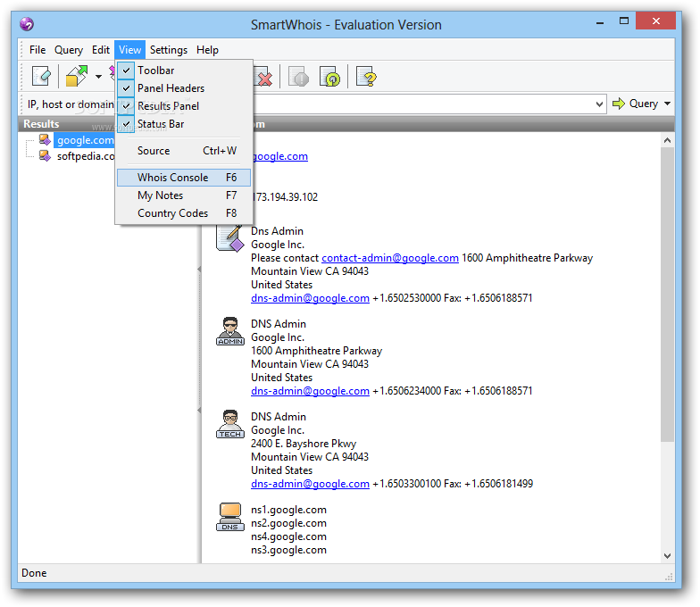This screenshot has height=607, width=700.
Task: Click the notepad with pencil registrant icon
Action: pos(230,237)
